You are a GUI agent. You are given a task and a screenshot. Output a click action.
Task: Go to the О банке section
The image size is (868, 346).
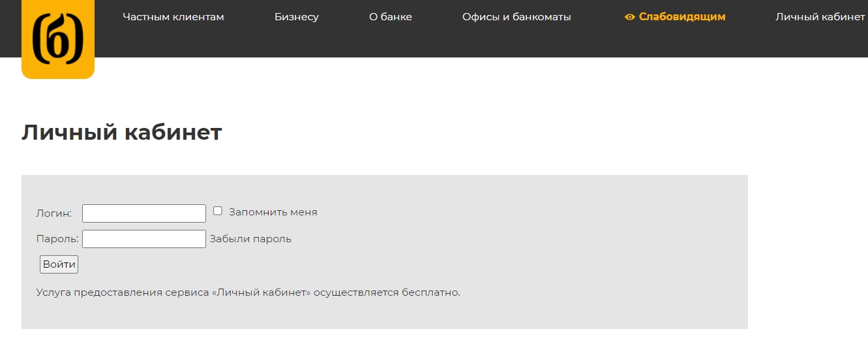(391, 17)
